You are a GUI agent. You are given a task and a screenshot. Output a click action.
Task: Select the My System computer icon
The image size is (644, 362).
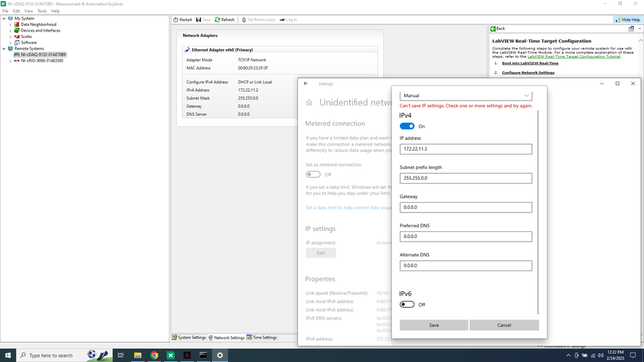coord(11,19)
